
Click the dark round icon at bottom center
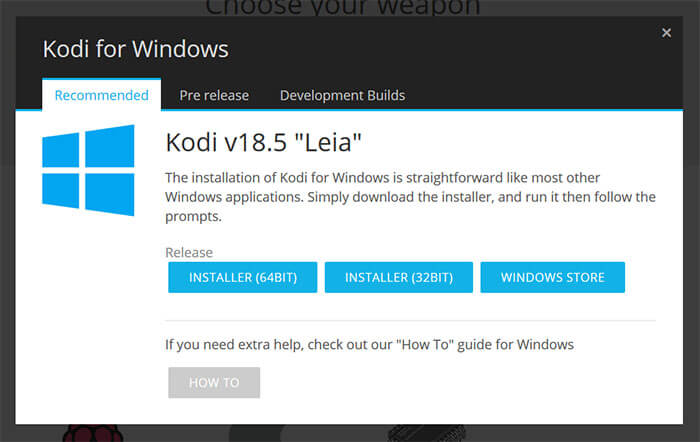(255, 433)
